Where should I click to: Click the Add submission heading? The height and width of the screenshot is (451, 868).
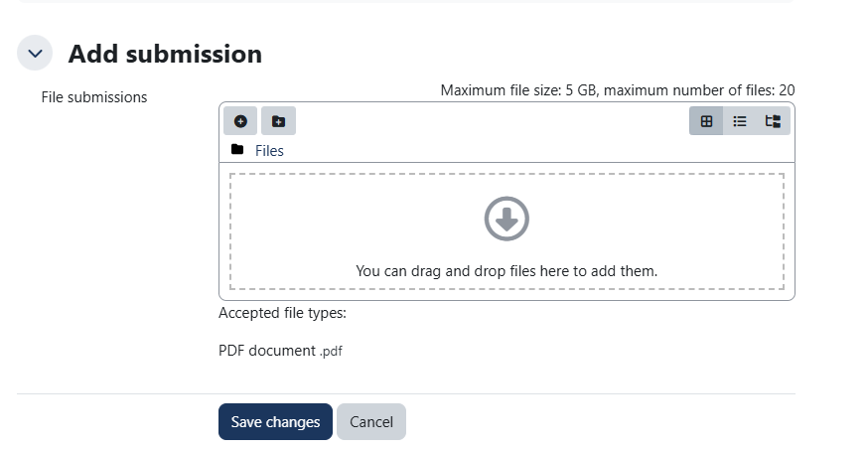165,54
